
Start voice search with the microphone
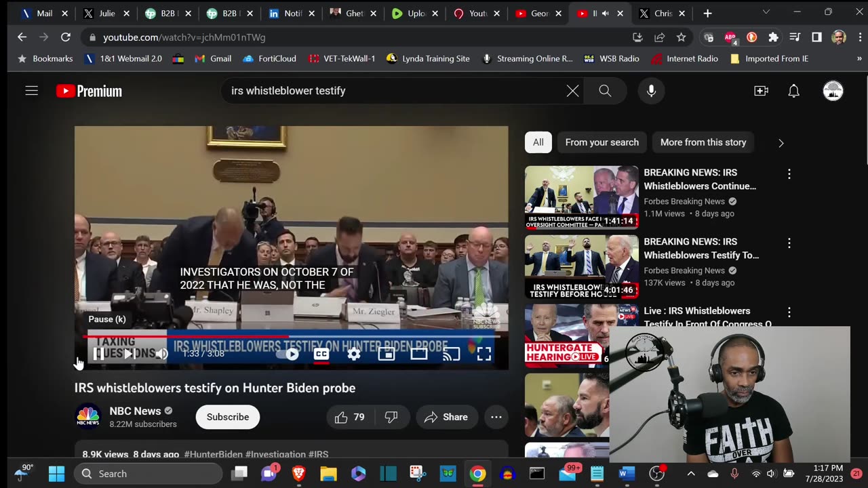651,91
